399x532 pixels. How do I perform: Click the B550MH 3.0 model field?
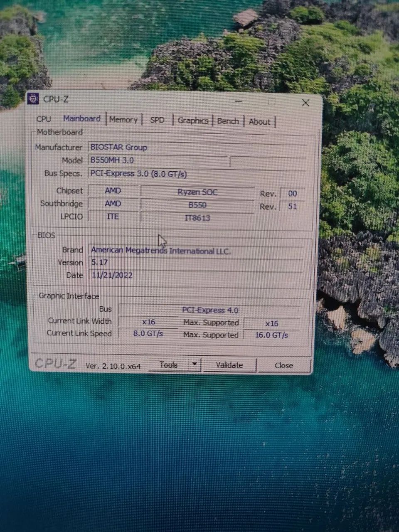(158, 160)
